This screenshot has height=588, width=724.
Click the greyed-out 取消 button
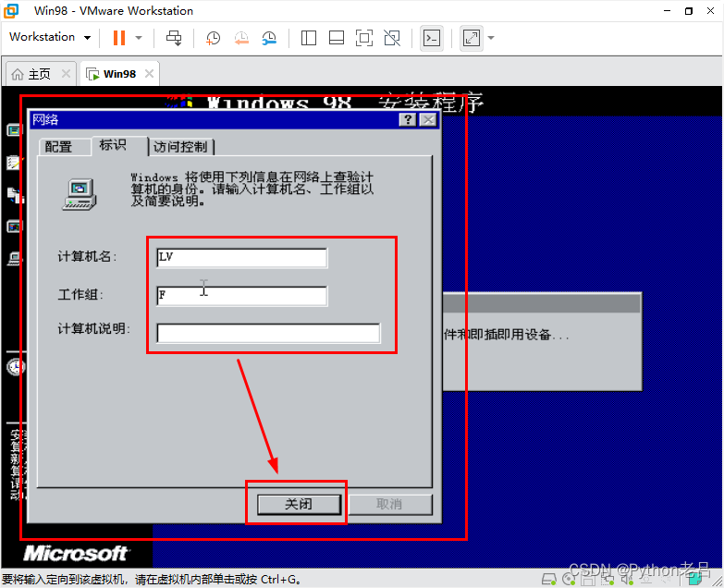pos(390,504)
